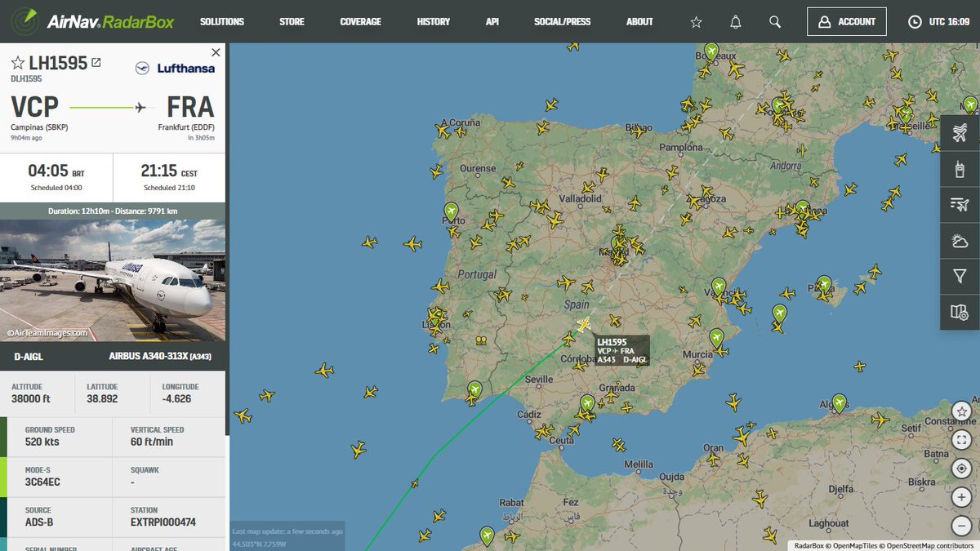Image resolution: width=980 pixels, height=551 pixels.
Task: Toggle fullscreen map view
Action: coord(962,439)
